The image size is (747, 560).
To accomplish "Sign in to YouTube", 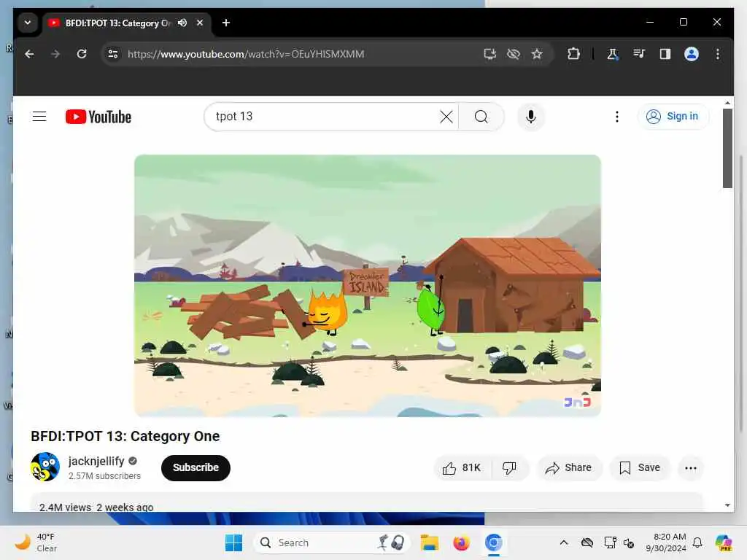I will [673, 116].
